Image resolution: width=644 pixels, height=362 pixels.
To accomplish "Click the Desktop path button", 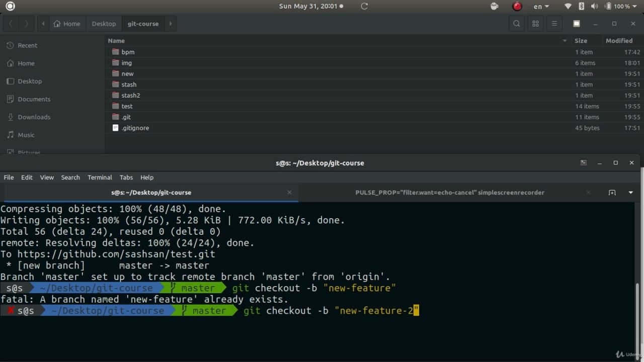I will point(104,24).
